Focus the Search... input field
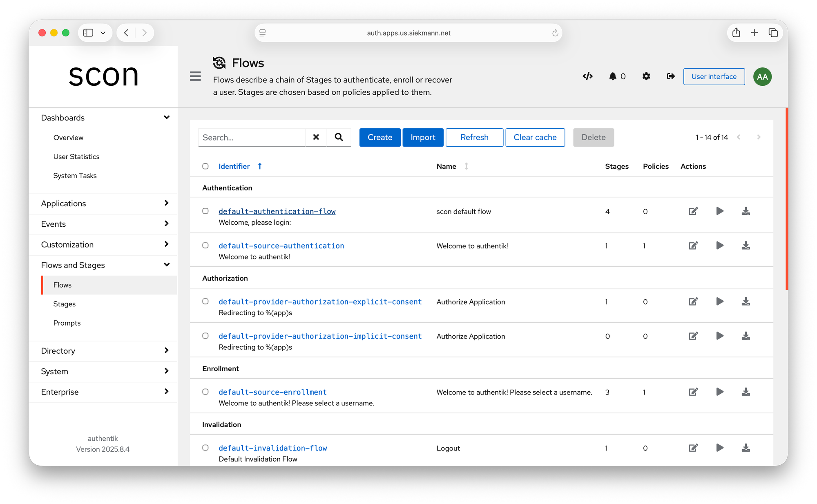Image resolution: width=817 pixels, height=504 pixels. pos(252,137)
